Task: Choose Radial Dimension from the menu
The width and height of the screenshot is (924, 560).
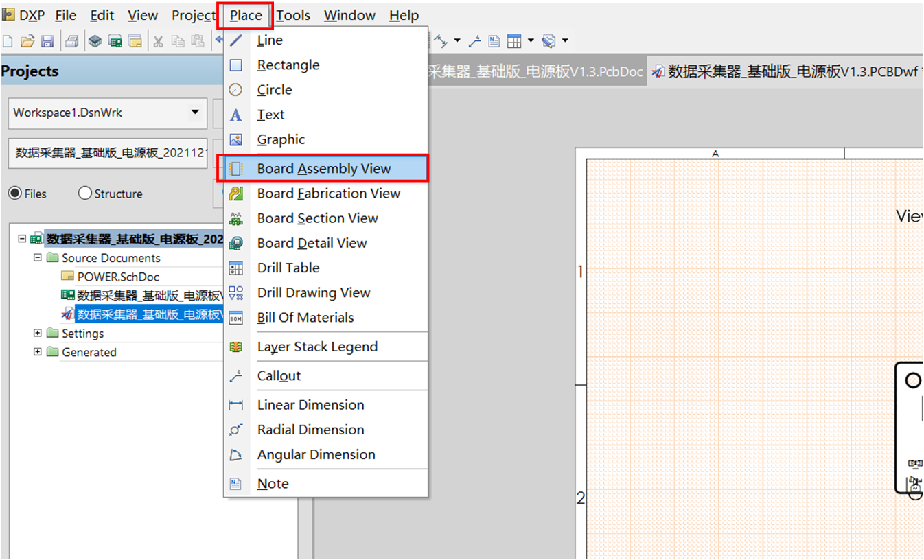Action: pyautogui.click(x=326, y=430)
